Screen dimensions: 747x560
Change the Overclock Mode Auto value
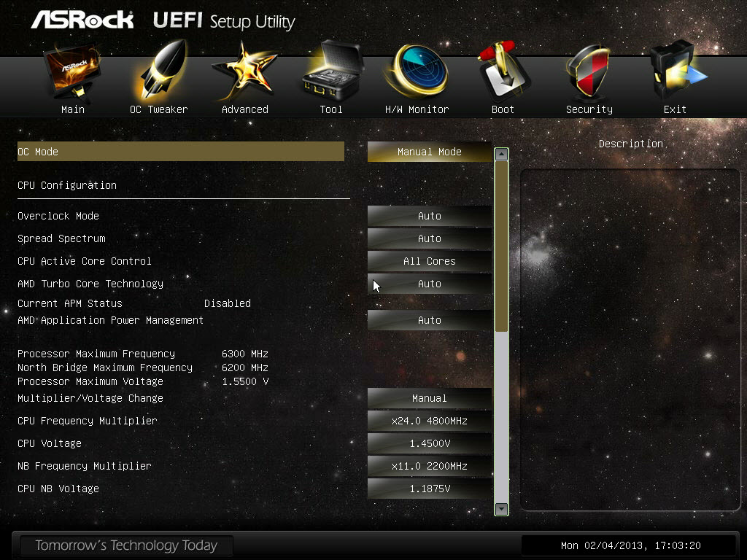(429, 216)
